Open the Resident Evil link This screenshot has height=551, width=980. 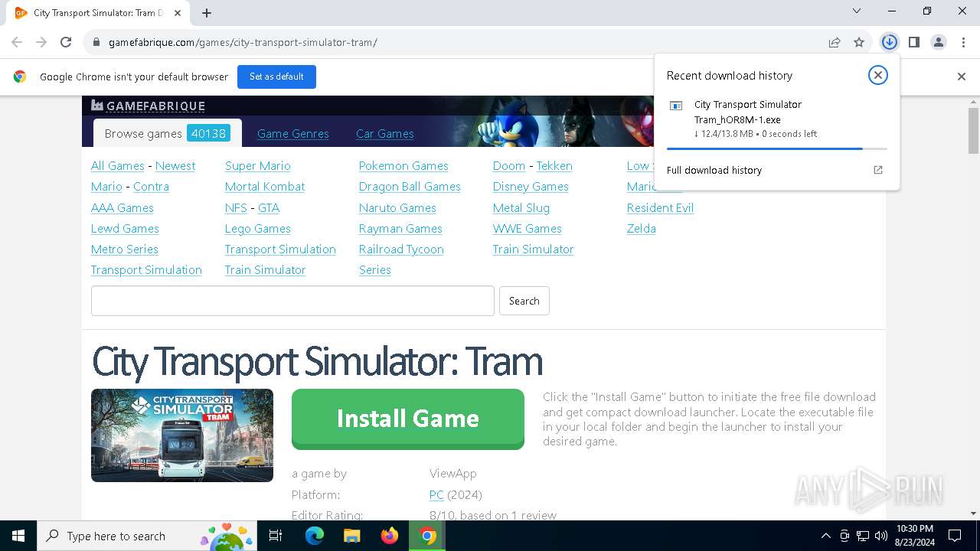pos(660,207)
